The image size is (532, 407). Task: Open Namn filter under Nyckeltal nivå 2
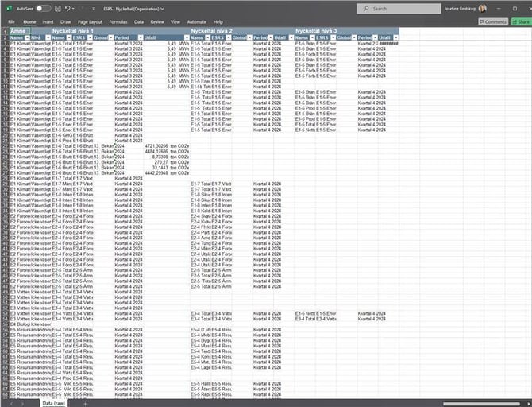pos(208,37)
